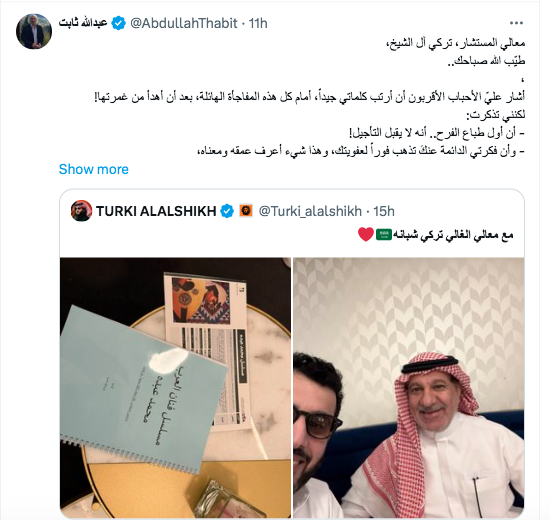The width and height of the screenshot is (550, 520).
Task: Open the @Turki_alalshikh handle link
Action: [310, 211]
